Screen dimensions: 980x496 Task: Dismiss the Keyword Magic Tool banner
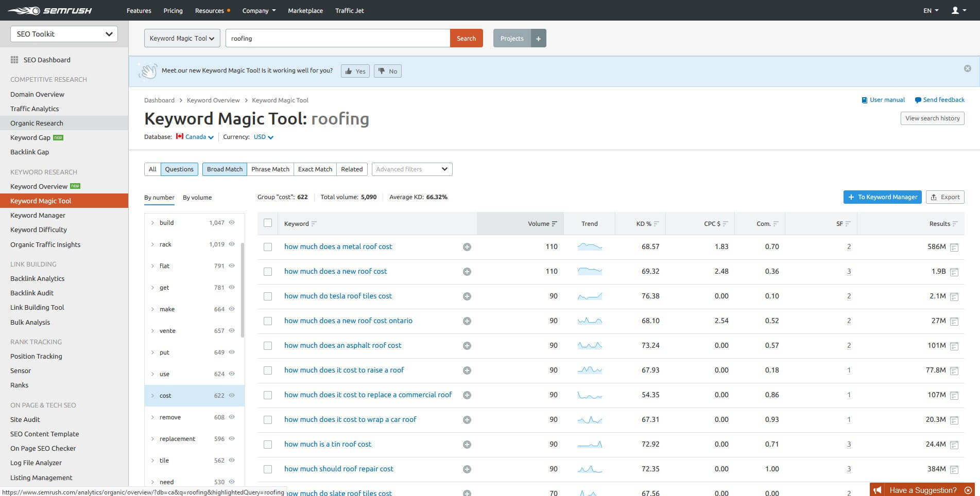[968, 68]
